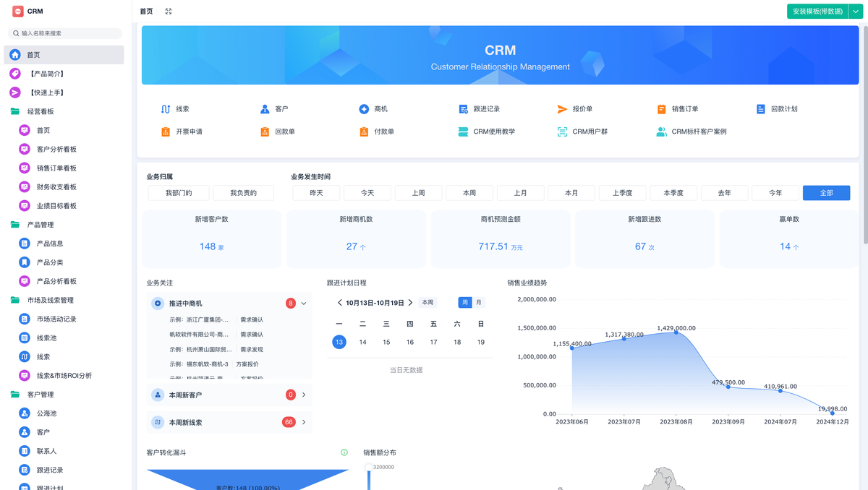Collapse the 市场及线索管理 folder
This screenshot has height=490, width=868.
(x=65, y=300)
